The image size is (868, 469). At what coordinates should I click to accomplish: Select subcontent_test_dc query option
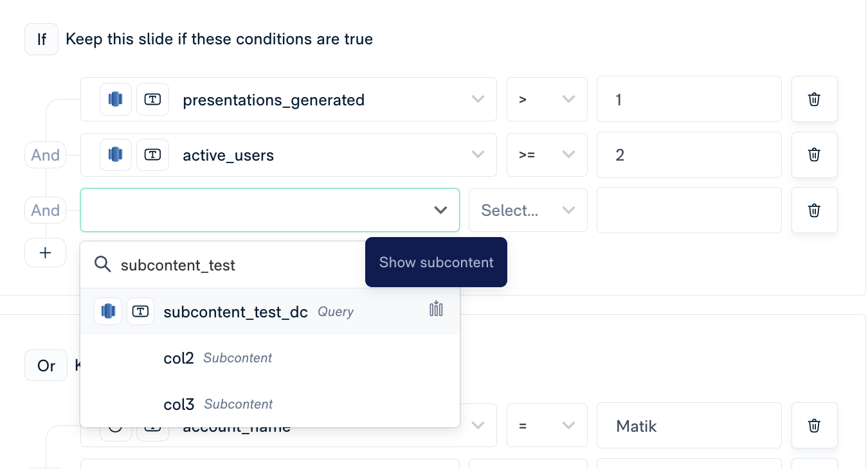(x=235, y=312)
